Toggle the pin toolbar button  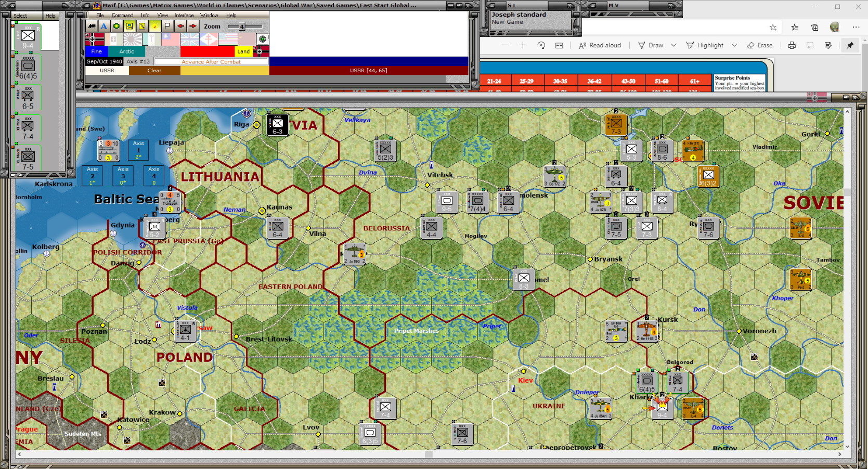tap(850, 45)
